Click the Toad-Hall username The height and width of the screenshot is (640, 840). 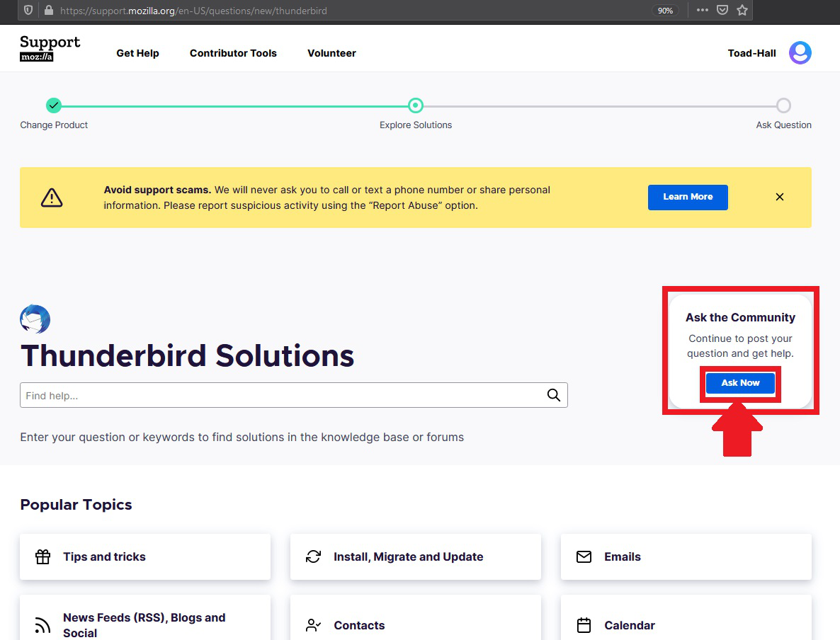[751, 53]
